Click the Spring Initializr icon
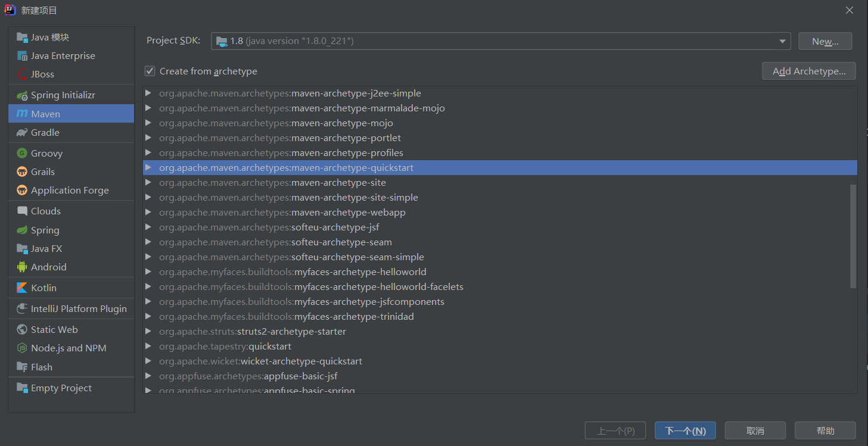The height and width of the screenshot is (446, 868). 22,95
